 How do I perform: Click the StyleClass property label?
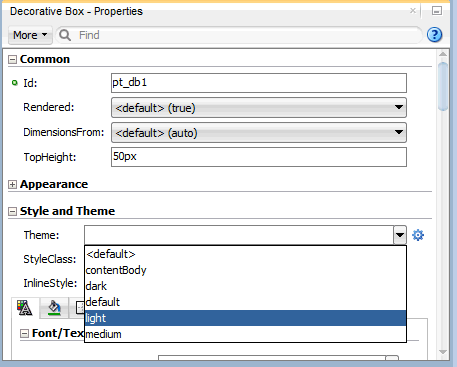pos(50,259)
